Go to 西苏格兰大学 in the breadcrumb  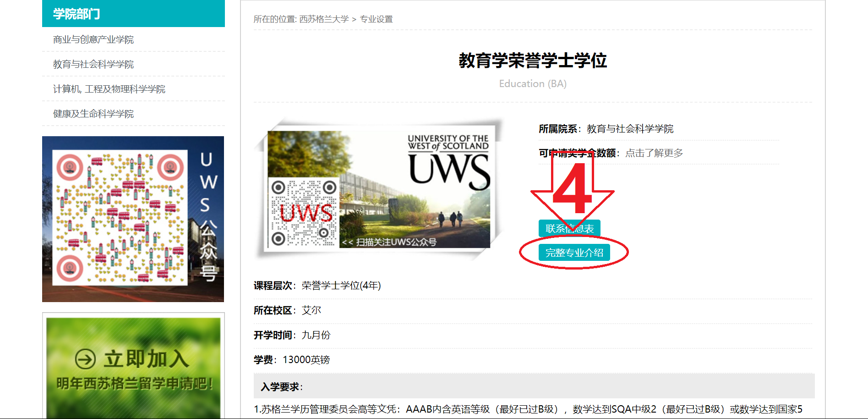(x=324, y=19)
